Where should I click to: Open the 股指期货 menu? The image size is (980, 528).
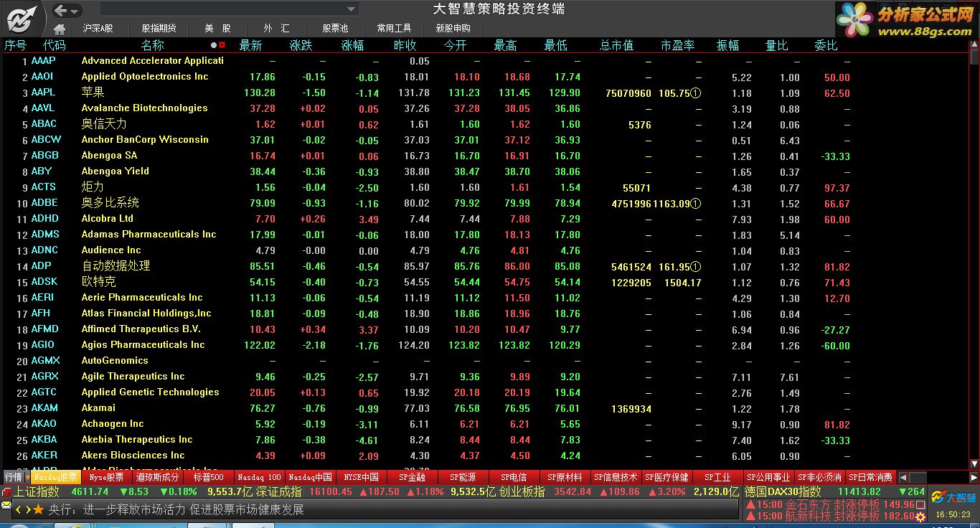[159, 29]
